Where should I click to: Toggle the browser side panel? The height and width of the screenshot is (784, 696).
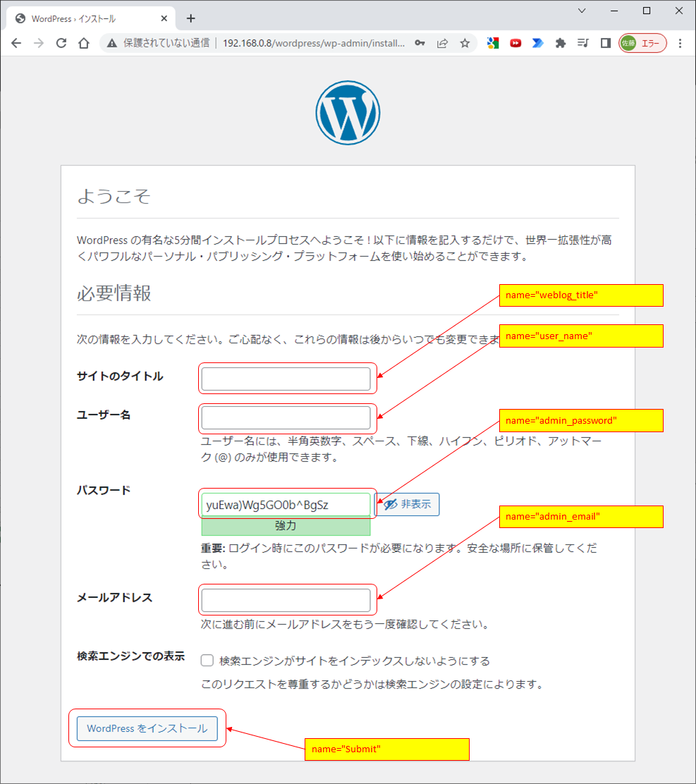606,44
